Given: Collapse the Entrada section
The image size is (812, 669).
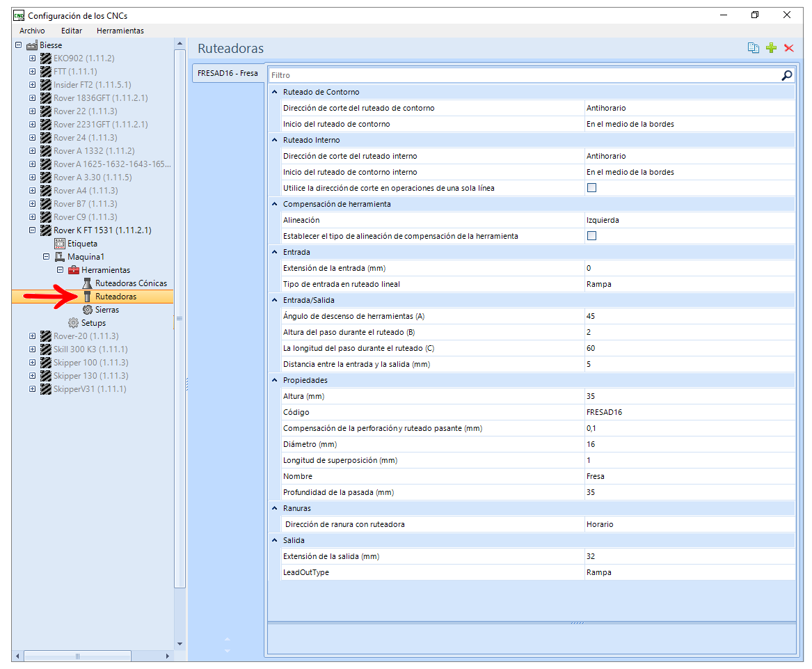Looking at the screenshot, I should 275,253.
